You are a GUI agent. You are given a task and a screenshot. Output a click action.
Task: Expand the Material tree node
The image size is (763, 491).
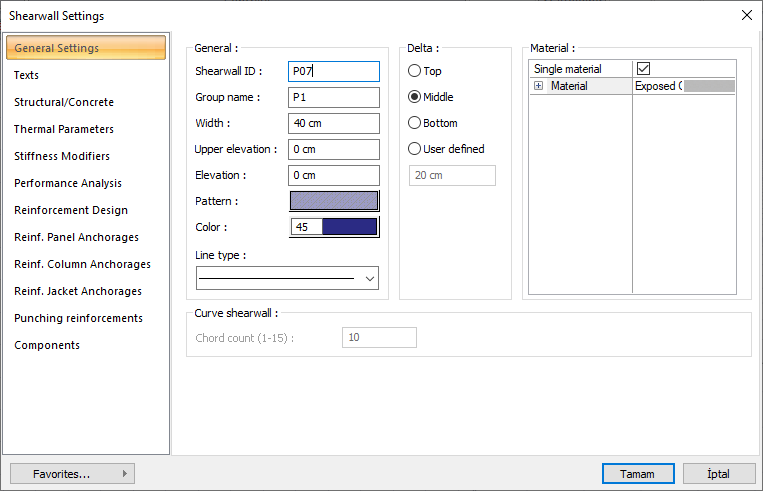coord(538,86)
